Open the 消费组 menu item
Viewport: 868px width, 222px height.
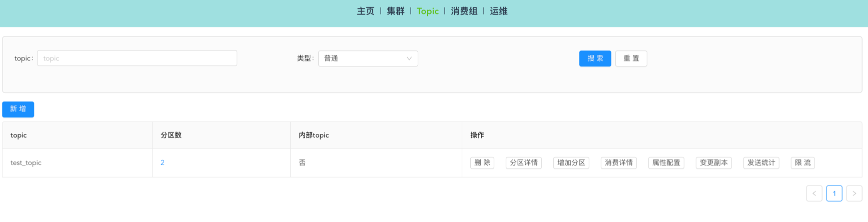(x=464, y=11)
